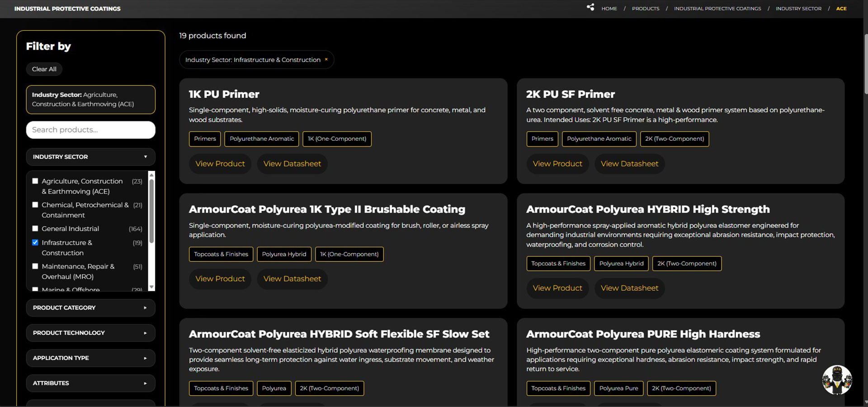Click the industry sector list scrollbar
Viewport: 868px width, 407px height.
tap(151, 212)
